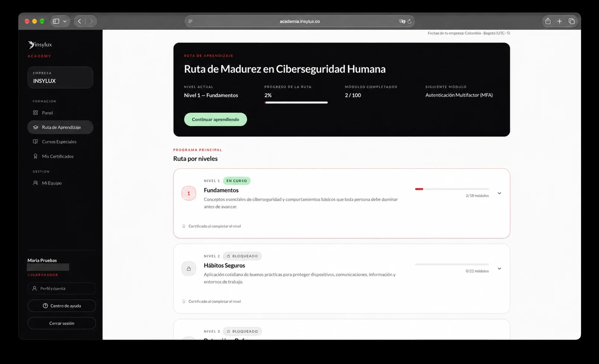Reload the page with refresh icon
The image size is (599, 364).
point(409,21)
